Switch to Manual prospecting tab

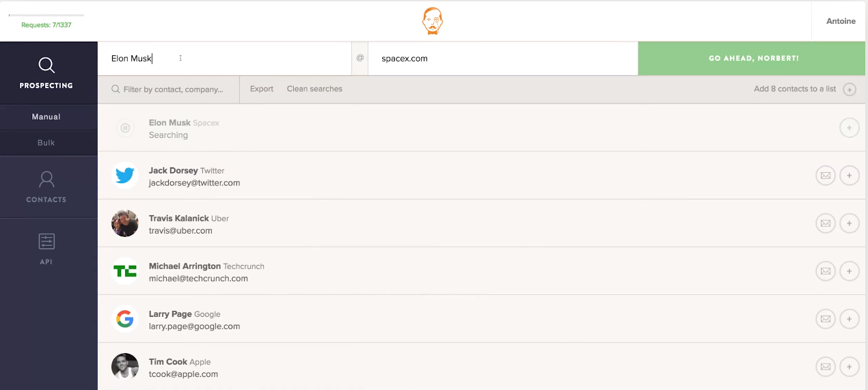(x=46, y=117)
